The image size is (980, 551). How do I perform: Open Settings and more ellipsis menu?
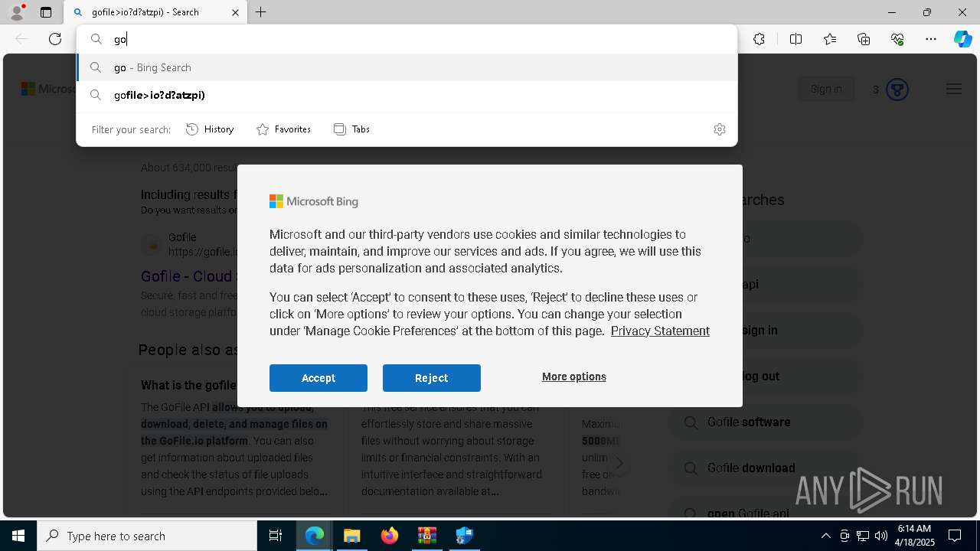coord(931,39)
